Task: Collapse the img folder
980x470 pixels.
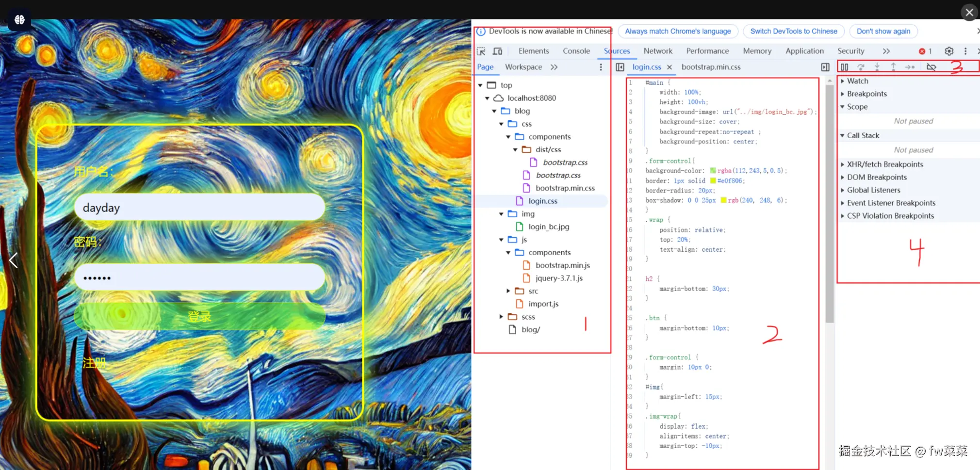Action: 501,214
